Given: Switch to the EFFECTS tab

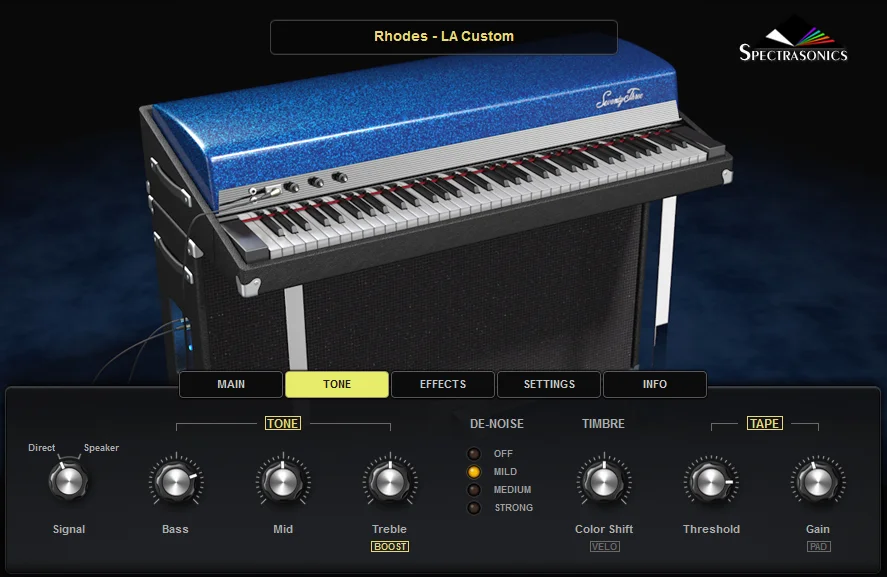Looking at the screenshot, I should coord(443,384).
